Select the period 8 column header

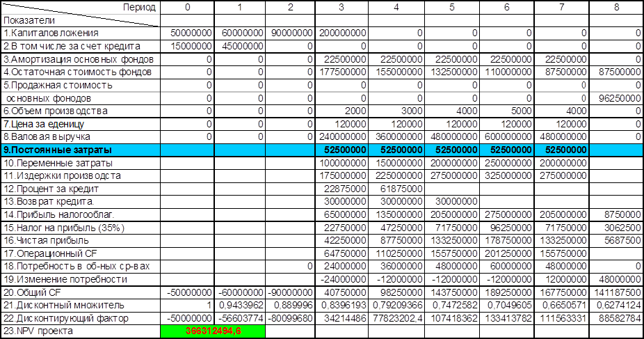615,7
